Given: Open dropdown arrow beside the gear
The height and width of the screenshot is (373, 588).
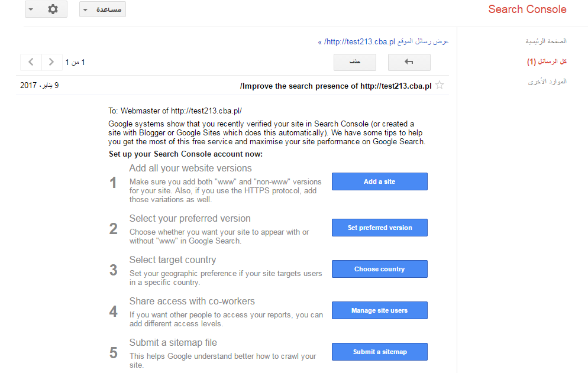Looking at the screenshot, I should (31, 9).
